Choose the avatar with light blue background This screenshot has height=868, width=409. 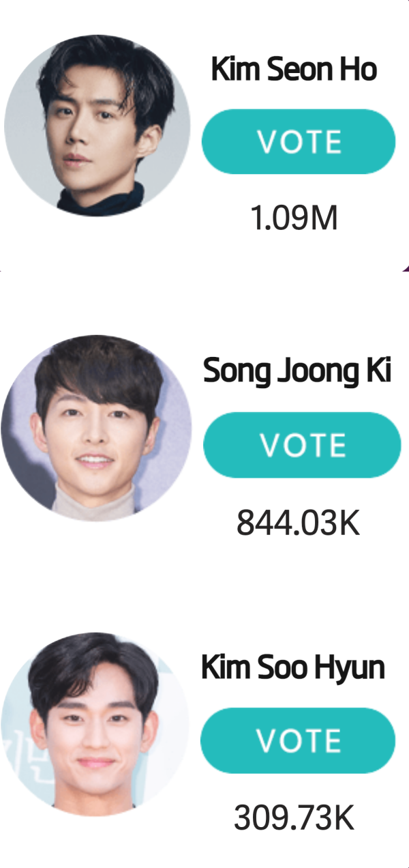point(95,724)
